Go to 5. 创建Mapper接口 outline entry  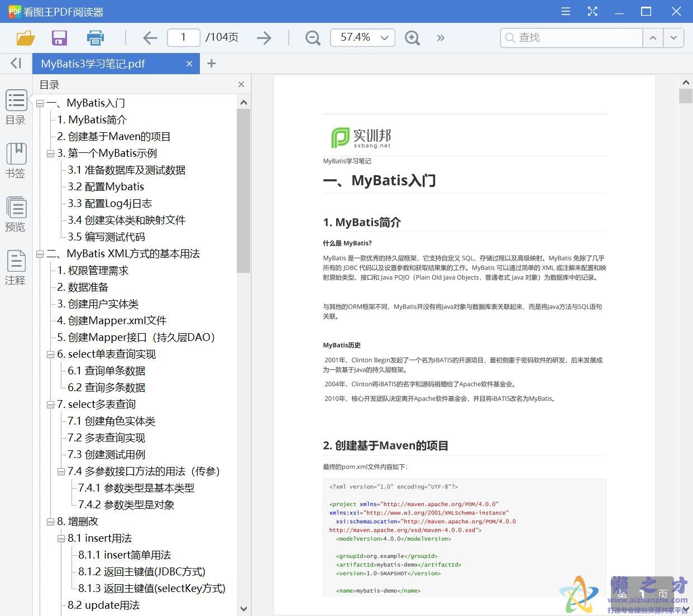[136, 338]
